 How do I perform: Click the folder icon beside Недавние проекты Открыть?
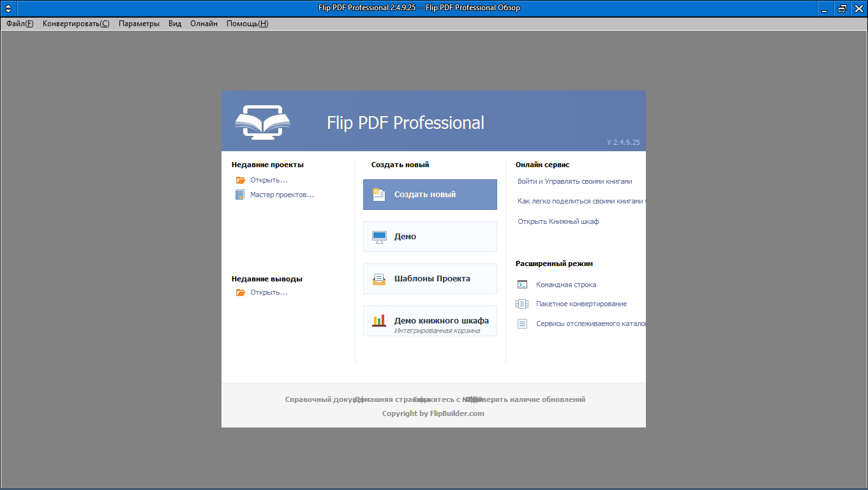coord(241,180)
